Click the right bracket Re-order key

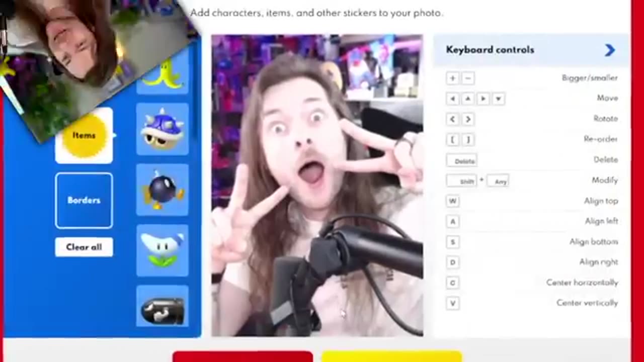[468, 139]
